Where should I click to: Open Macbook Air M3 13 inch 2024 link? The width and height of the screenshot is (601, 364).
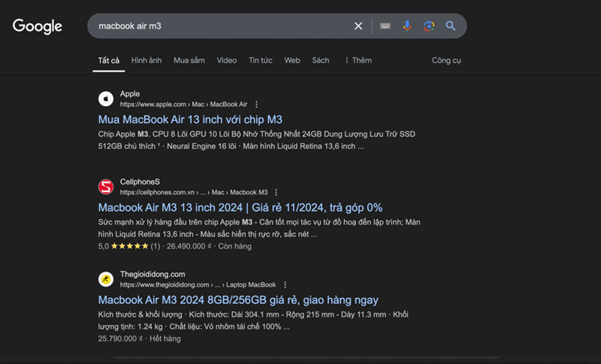click(x=240, y=207)
